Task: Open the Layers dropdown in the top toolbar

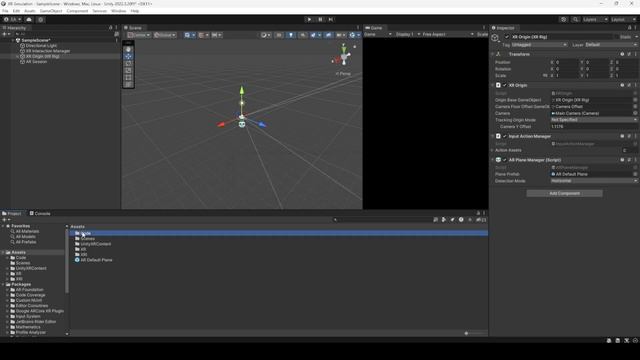Action: pos(595,20)
